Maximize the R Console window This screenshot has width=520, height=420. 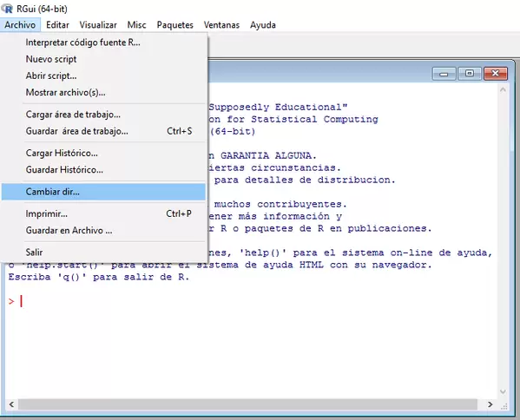click(470, 74)
